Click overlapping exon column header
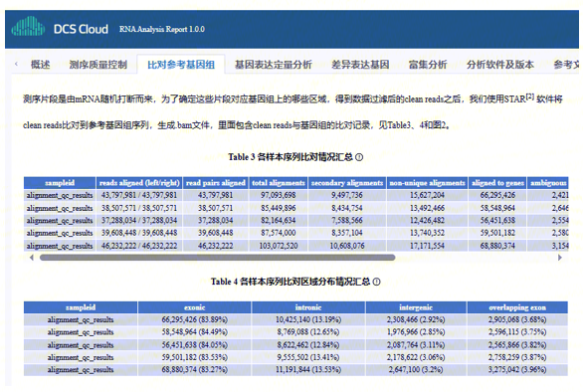583x392 pixels. [x=517, y=307]
